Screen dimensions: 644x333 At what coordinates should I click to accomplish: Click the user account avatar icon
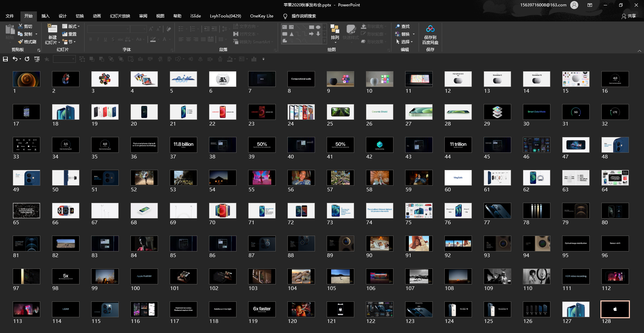tap(574, 5)
